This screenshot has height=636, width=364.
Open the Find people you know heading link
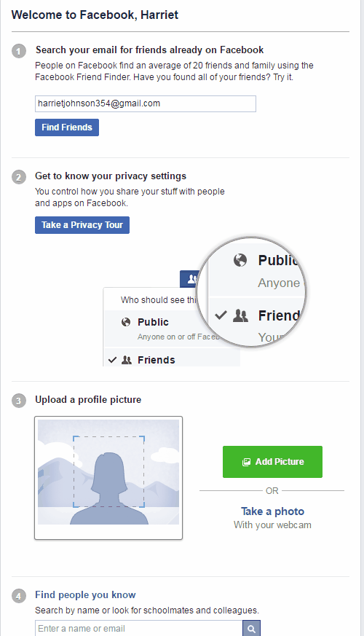[85, 595]
